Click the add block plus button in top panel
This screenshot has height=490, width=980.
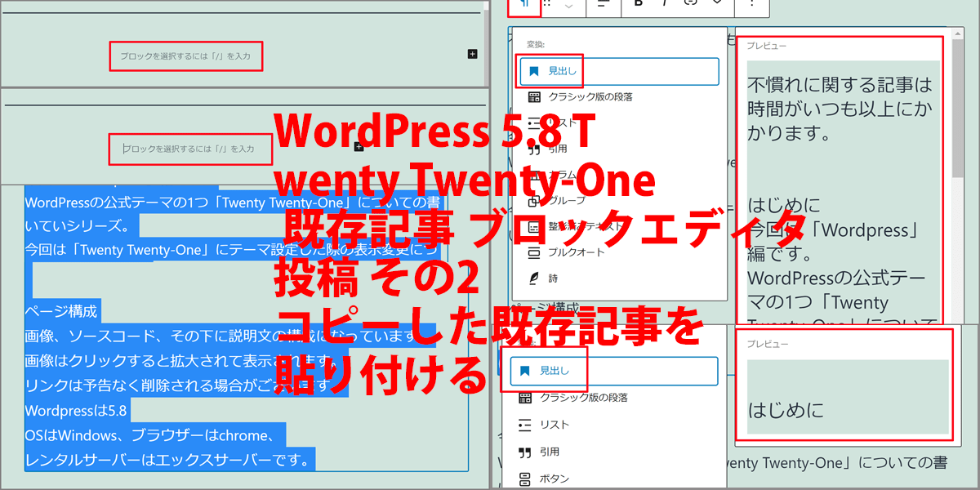472,54
